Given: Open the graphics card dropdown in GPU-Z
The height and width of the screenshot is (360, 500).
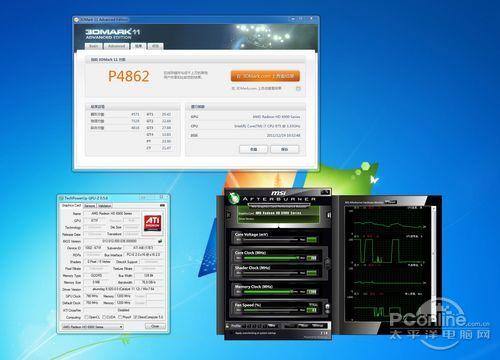Looking at the screenshot, I should [93, 327].
